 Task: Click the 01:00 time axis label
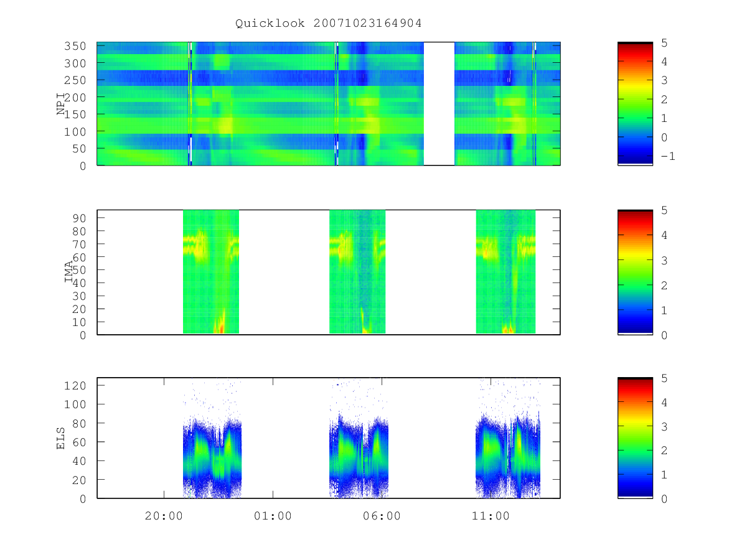click(273, 516)
